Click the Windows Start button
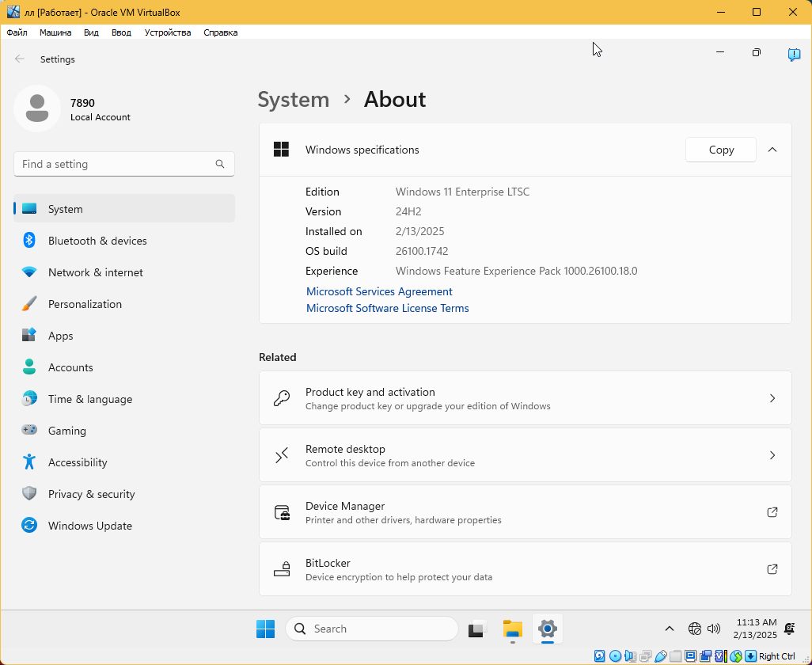This screenshot has height=665, width=812. [x=265, y=629]
